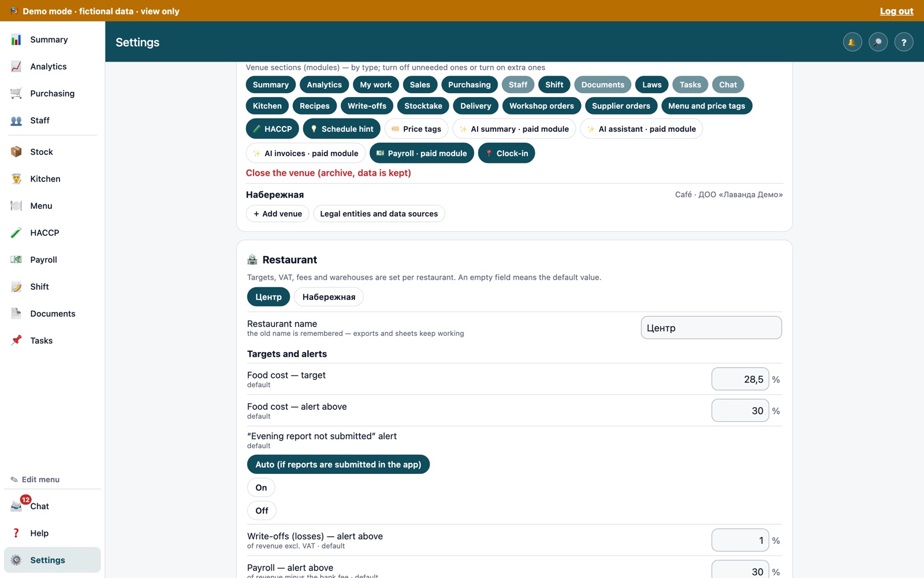Click the Settings gear icon in sidebar
Screen dimensions: 924x578
coord(16,560)
